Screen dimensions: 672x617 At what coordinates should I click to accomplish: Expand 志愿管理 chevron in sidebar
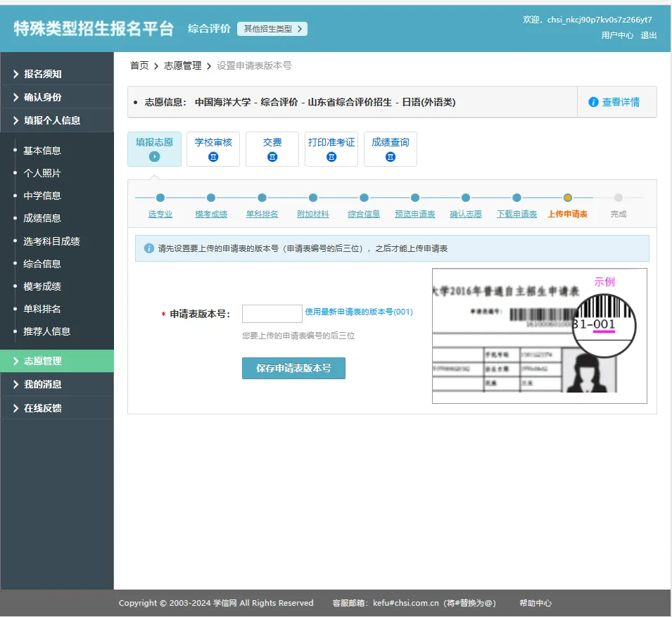16,361
